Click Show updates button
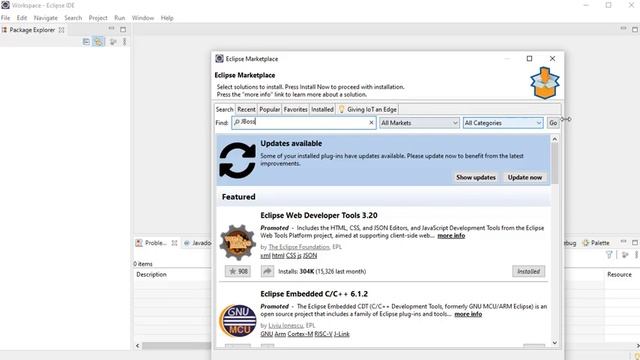Image resolution: width=640 pixels, height=360 pixels. point(476,177)
